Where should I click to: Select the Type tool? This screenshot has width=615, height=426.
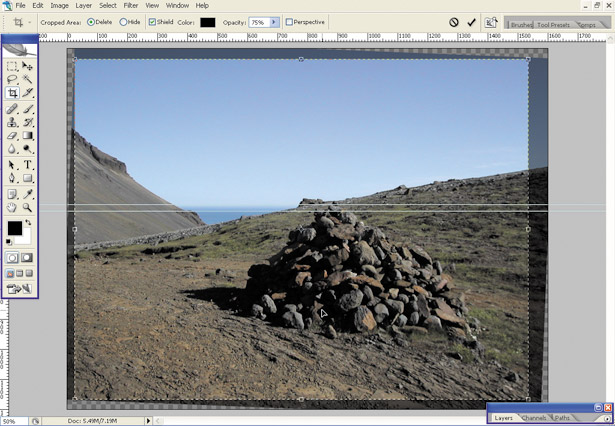[27, 165]
